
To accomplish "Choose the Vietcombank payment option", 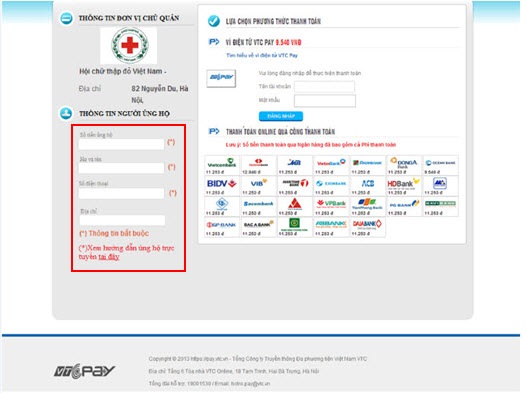I will pyautogui.click(x=222, y=165).
